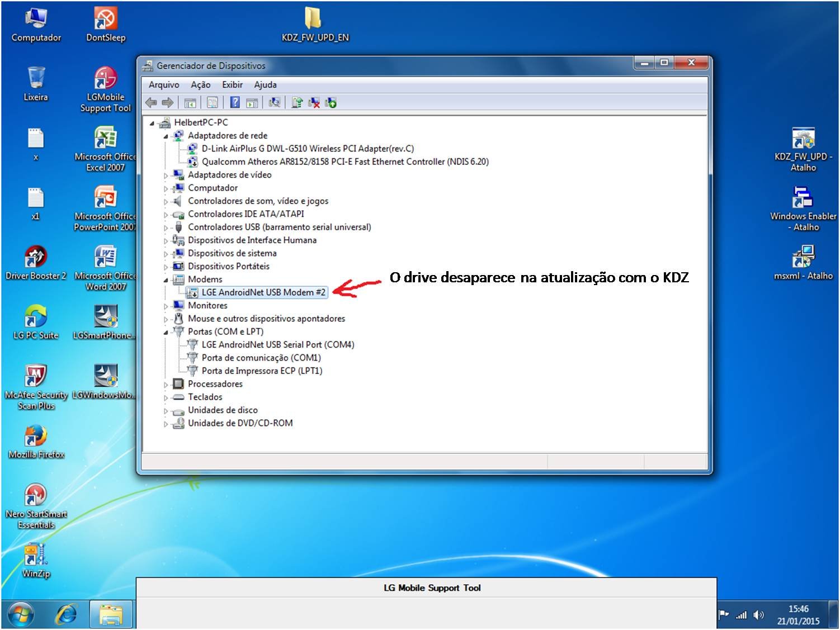Open the Exibir menu

[x=232, y=85]
